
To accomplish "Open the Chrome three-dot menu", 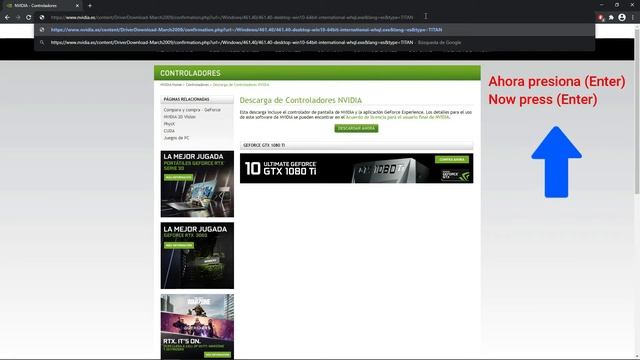I will (x=633, y=18).
